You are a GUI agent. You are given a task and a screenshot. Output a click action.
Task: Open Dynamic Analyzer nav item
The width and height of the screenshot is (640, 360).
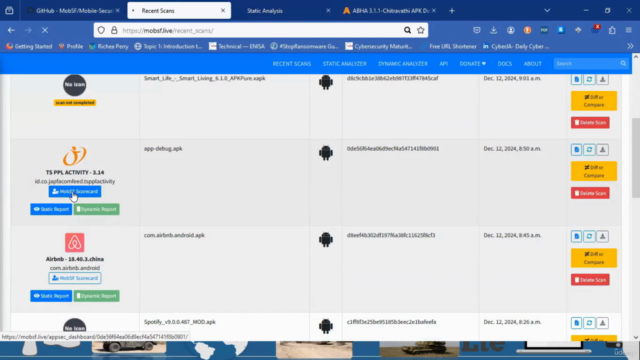click(x=403, y=64)
